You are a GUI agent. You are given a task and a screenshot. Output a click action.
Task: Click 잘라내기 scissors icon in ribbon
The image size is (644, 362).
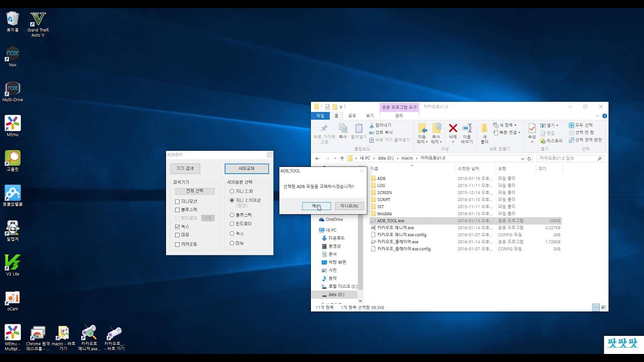tap(372, 125)
